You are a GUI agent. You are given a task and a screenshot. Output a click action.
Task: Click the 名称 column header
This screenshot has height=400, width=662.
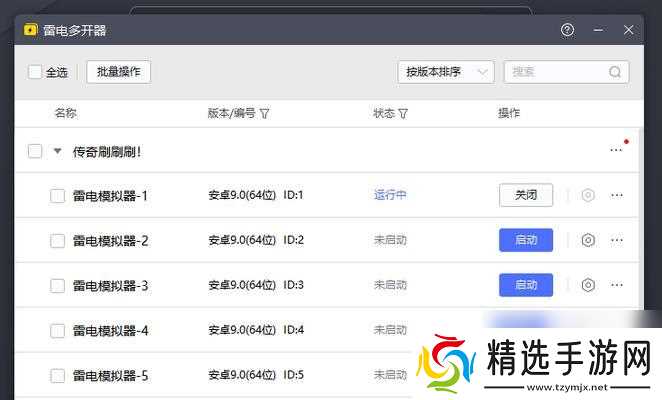pos(66,113)
